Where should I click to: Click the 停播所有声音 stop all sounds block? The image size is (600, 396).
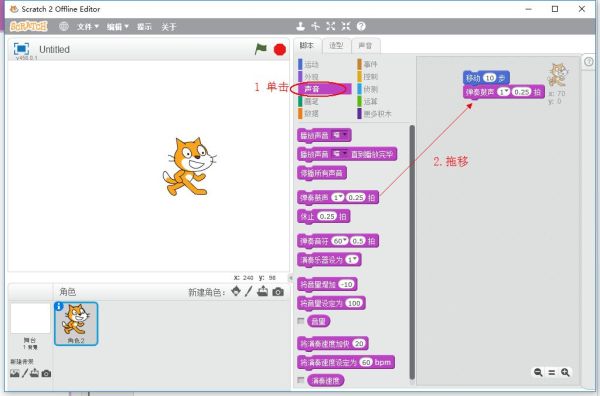tap(322, 173)
